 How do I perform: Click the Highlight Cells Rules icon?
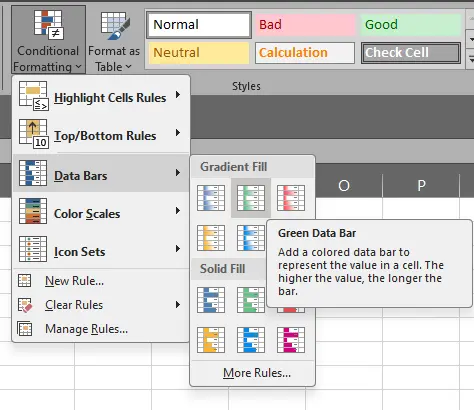(x=33, y=96)
